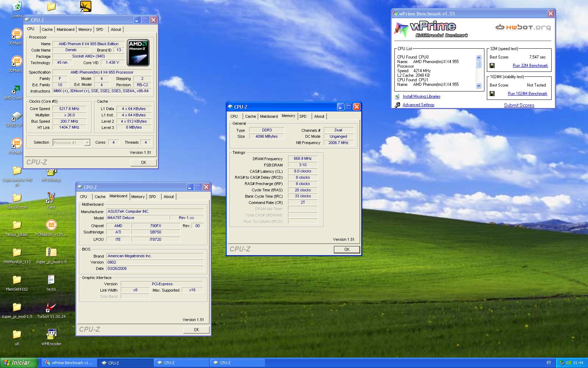
Task: Click OK in the CPU-Z CPU window
Action: coord(143,163)
